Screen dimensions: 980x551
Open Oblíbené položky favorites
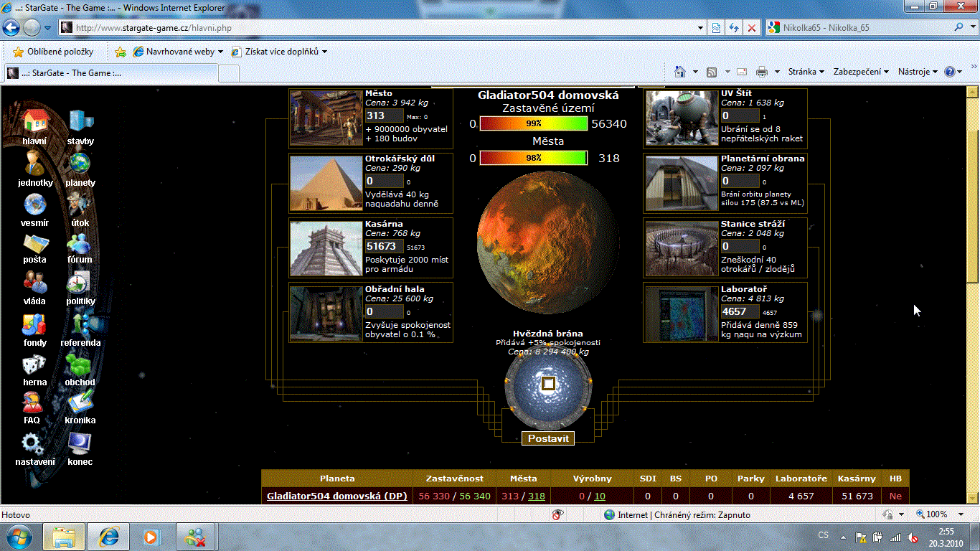(54, 52)
